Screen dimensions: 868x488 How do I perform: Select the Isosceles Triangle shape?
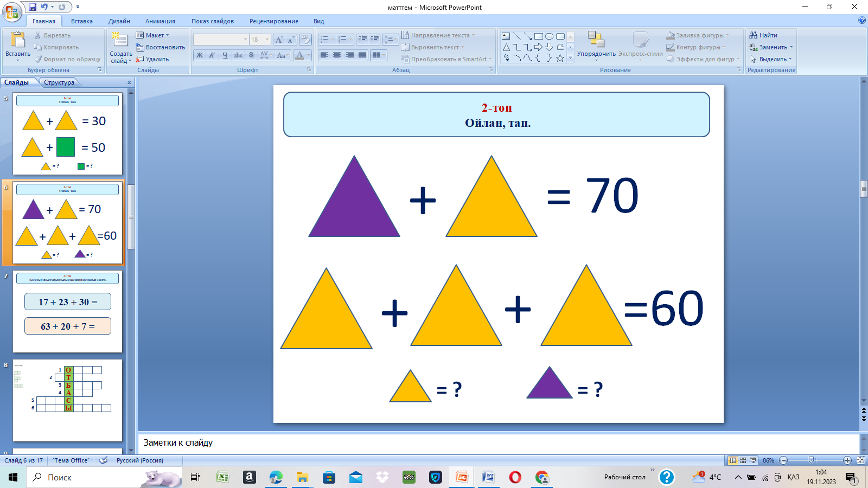[506, 47]
